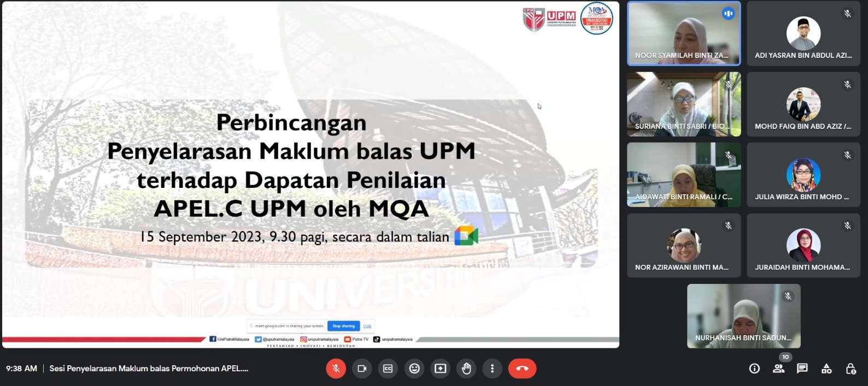This screenshot has width=868, height=386.
Task: Click Stop sharing button
Action: coord(343,326)
